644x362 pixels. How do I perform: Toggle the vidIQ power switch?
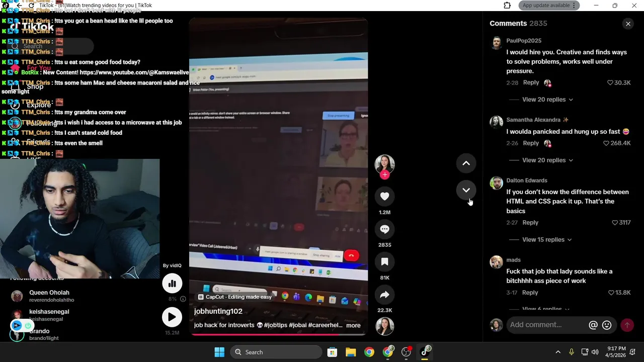[x=28, y=326]
